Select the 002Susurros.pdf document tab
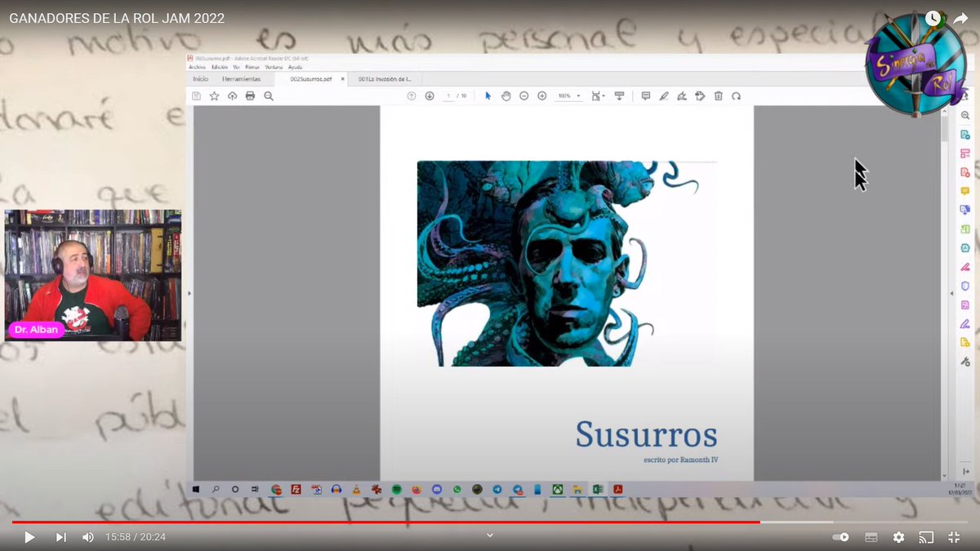The width and height of the screenshot is (980, 551). [311, 79]
